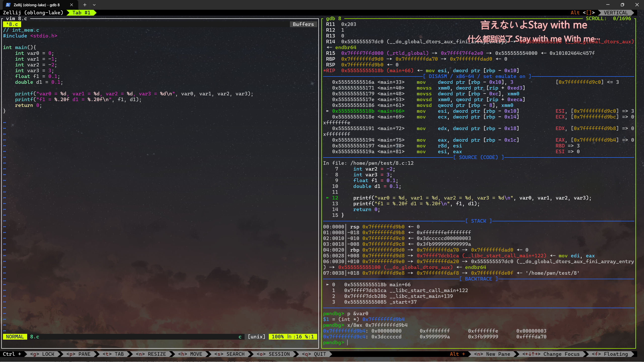644x362 pixels.
Task: Click the PowerShell icon in window tab
Action: pyautogui.click(x=8, y=5)
